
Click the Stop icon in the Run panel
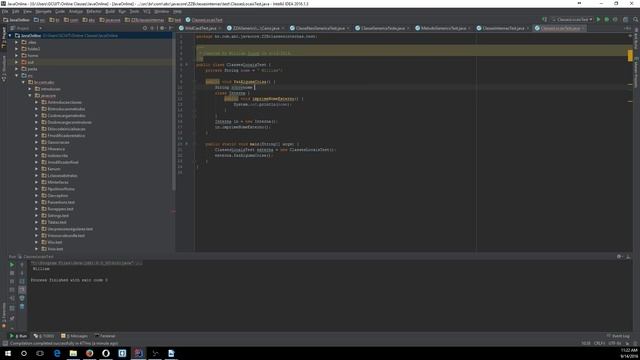[x=12, y=273]
